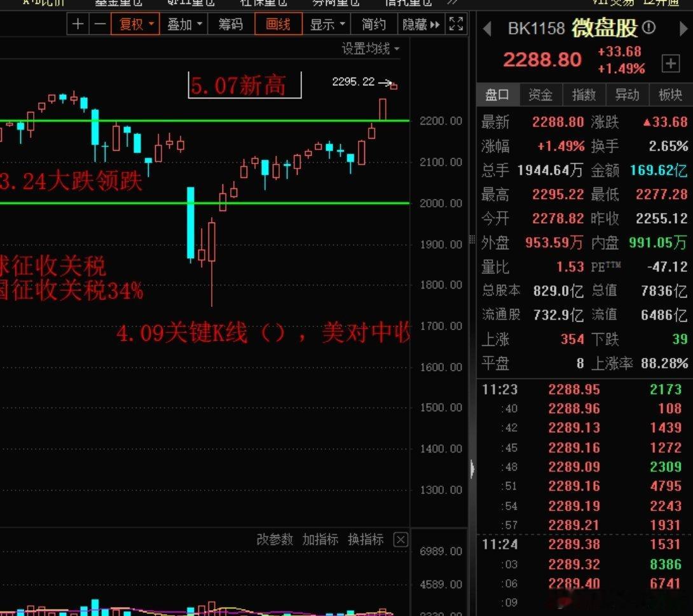This screenshot has height=616, width=693.
Task: Zoom out chart with minus button
Action: pyautogui.click(x=100, y=24)
